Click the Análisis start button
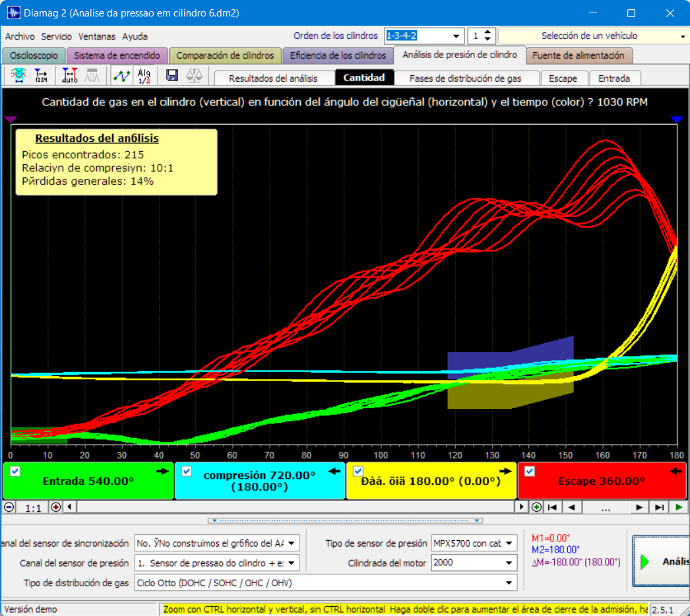690x616 pixels. pyautogui.click(x=661, y=561)
